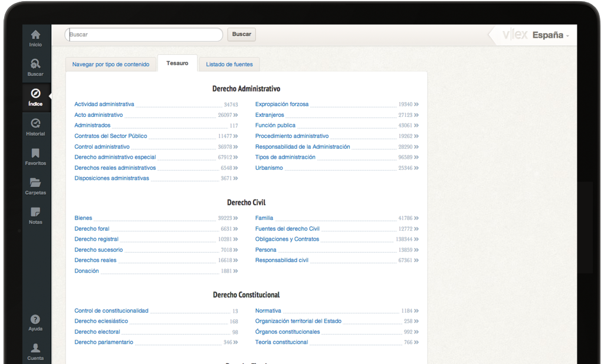
Task: Focus the Buscar search input field
Action: (144, 35)
